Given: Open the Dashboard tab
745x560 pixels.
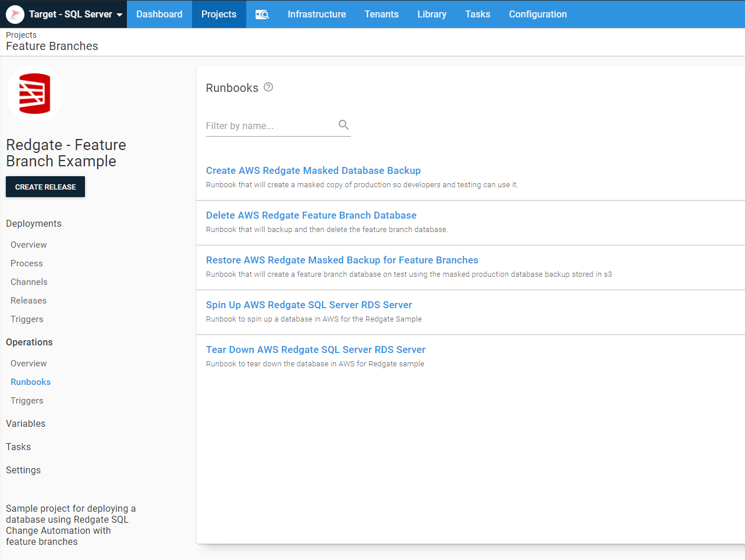Looking at the screenshot, I should click(159, 14).
